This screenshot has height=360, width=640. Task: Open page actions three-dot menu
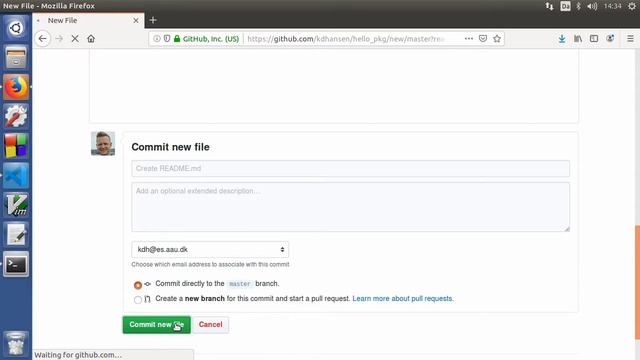(x=469, y=39)
